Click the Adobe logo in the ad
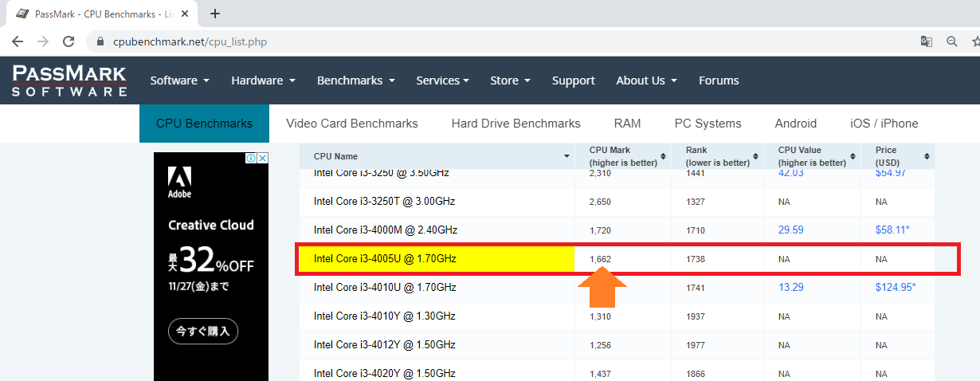This screenshot has height=381, width=980. pos(179,183)
